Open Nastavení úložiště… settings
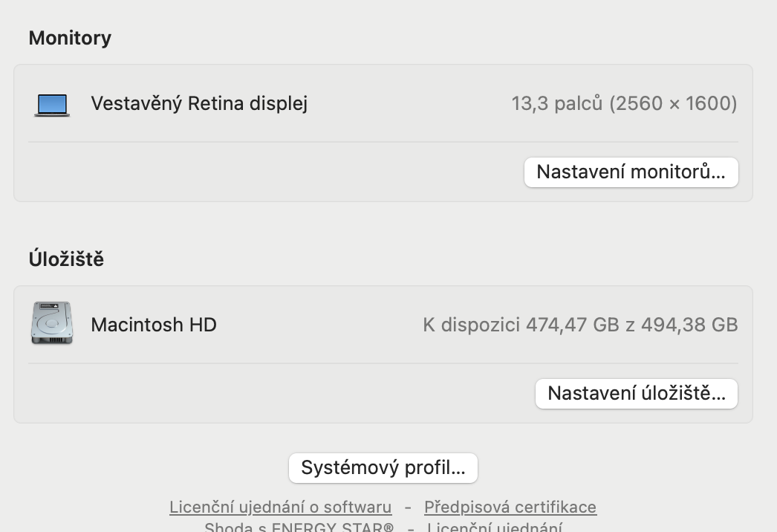Image resolution: width=777 pixels, height=532 pixels. click(x=636, y=394)
